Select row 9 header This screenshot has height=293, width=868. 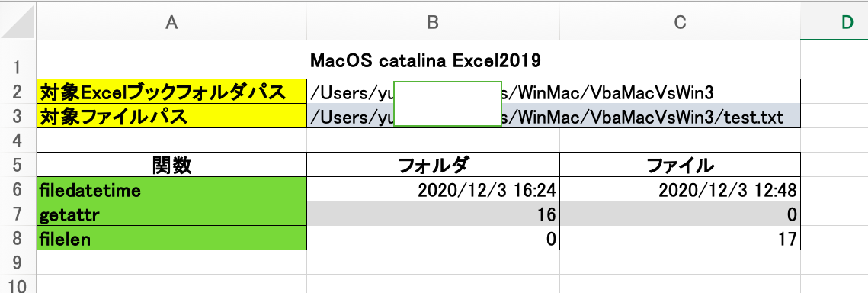tap(18, 262)
